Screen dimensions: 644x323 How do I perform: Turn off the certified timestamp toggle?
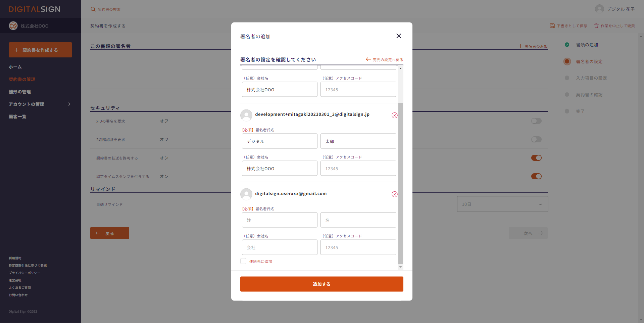click(536, 177)
